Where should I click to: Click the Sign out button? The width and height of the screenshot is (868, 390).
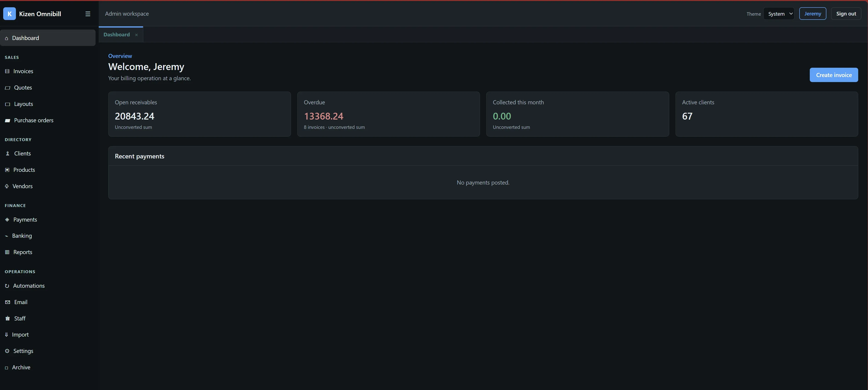(846, 14)
